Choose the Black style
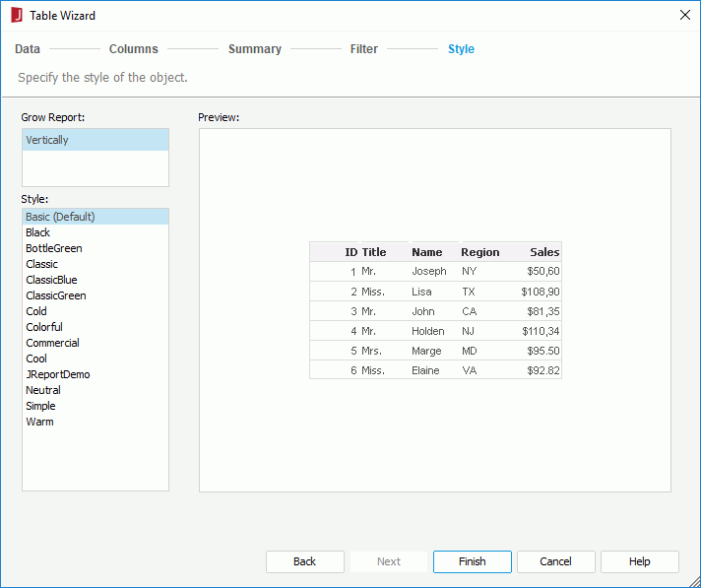701x588 pixels. pos(96,232)
